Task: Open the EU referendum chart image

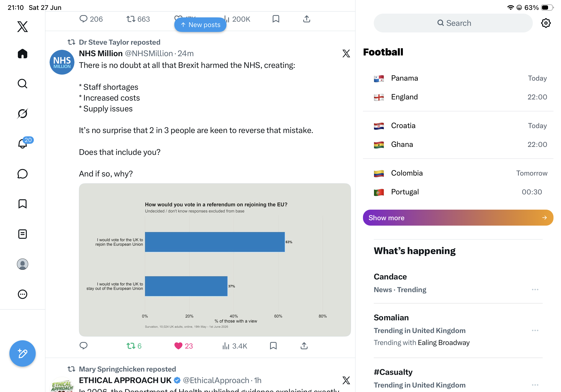Action: click(x=214, y=260)
